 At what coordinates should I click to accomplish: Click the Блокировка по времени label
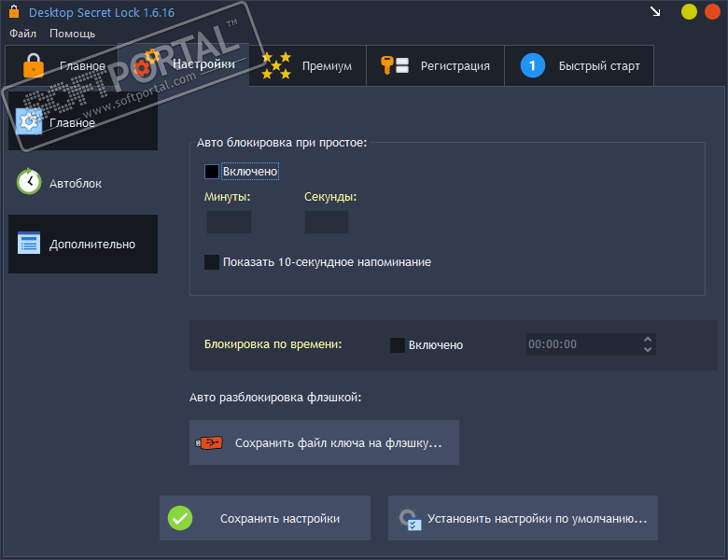[273, 344]
